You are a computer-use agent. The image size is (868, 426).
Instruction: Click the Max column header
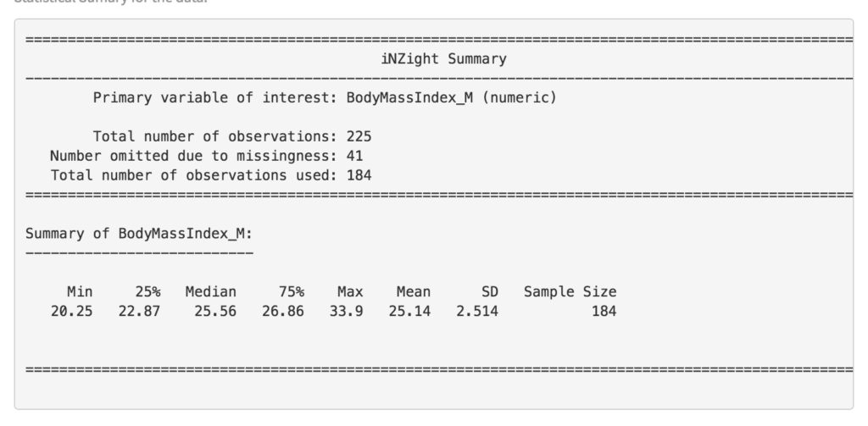tap(350, 291)
